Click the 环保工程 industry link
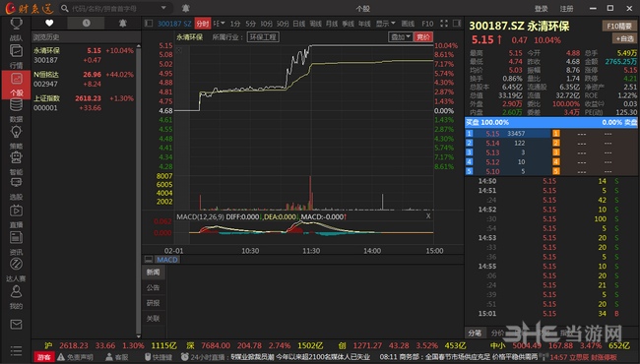This screenshot has height=364, width=640. tap(263, 37)
